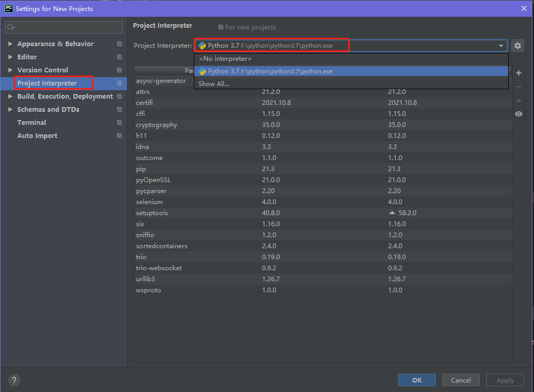Select Version Control in settings tree
Screen dimensions: 534x392
[43, 70]
